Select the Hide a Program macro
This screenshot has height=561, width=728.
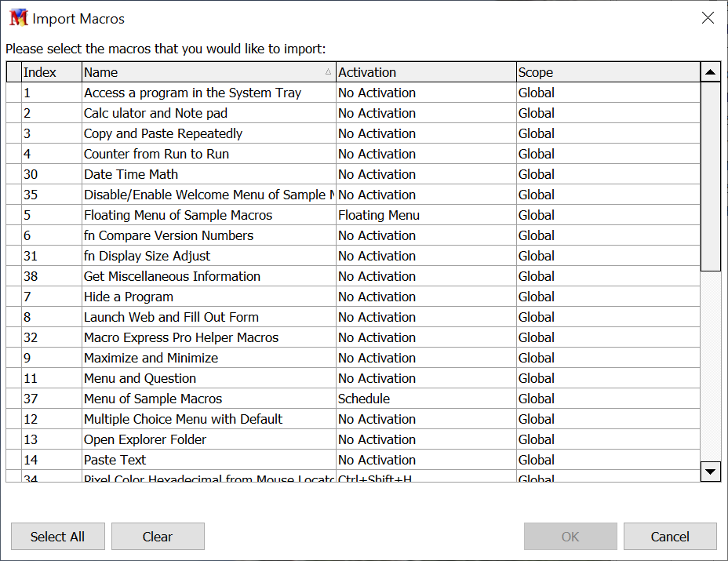(129, 297)
